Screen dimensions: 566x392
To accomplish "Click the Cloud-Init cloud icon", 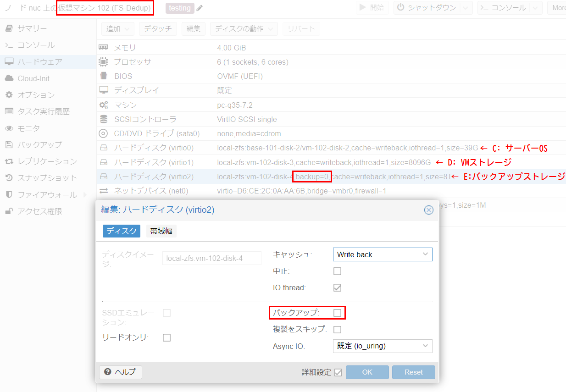I will [9, 78].
